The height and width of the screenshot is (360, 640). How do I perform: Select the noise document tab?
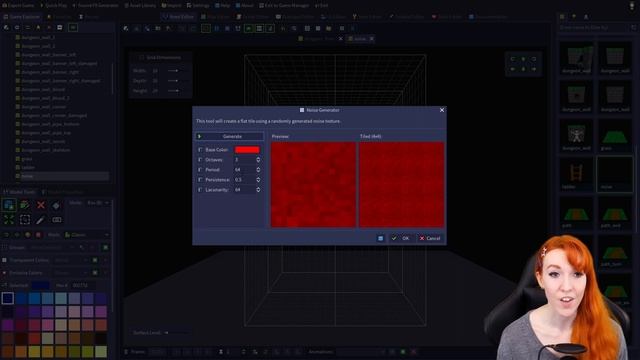tap(360, 39)
